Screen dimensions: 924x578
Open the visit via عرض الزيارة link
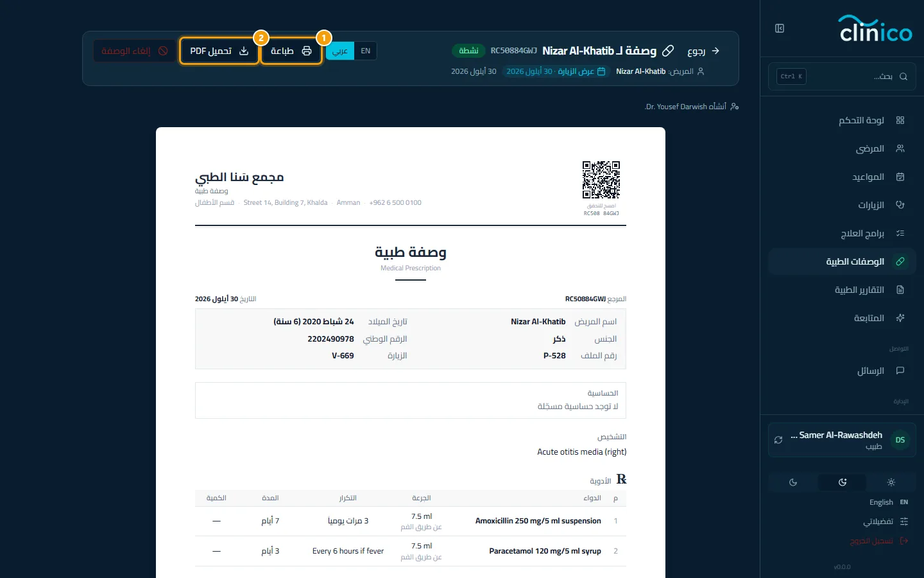coord(556,71)
